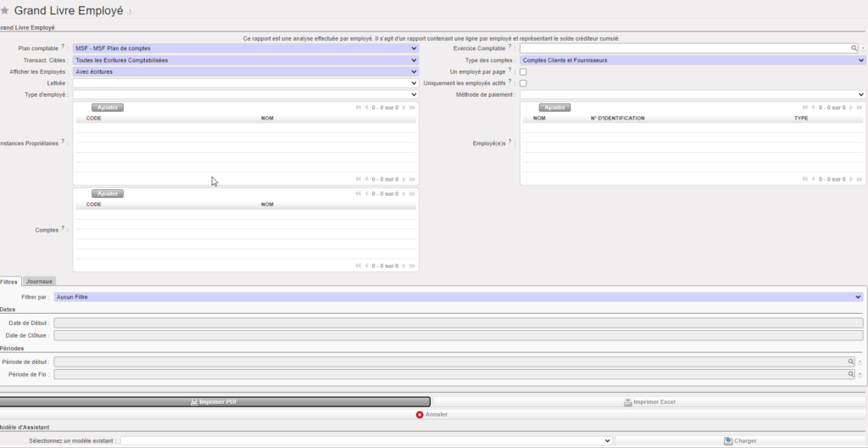Click the Imprimer Excel button

pyautogui.click(x=649, y=401)
